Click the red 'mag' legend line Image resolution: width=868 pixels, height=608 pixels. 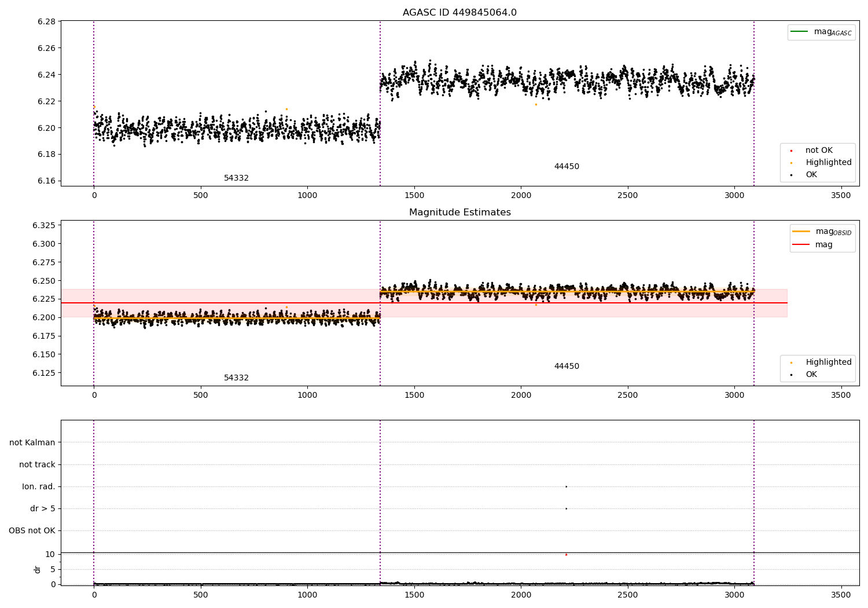[801, 245]
